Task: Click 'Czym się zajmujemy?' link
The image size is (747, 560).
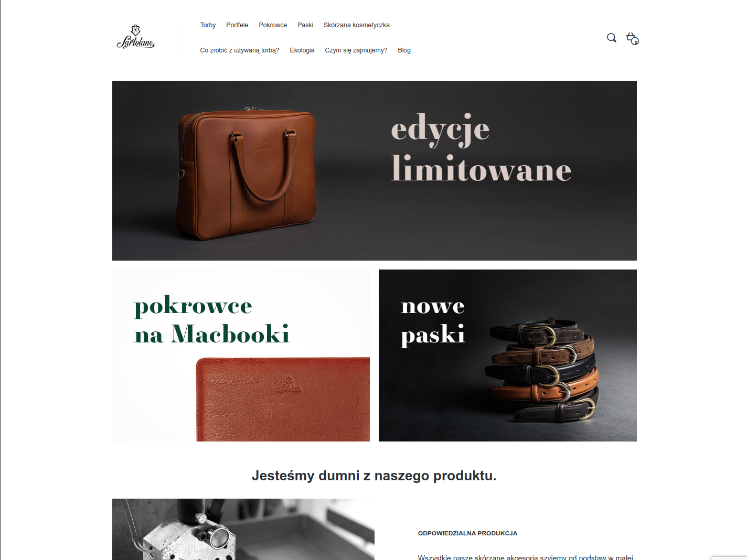Action: pyautogui.click(x=356, y=50)
